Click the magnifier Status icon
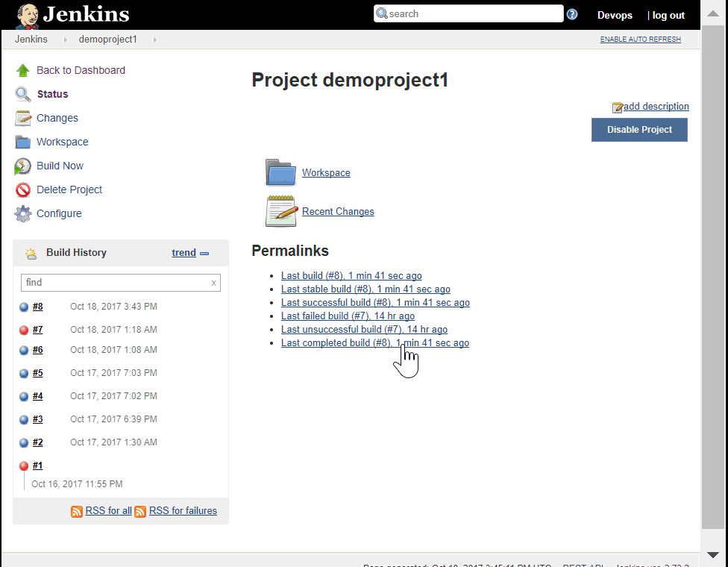Image resolution: width=728 pixels, height=567 pixels. click(x=22, y=94)
